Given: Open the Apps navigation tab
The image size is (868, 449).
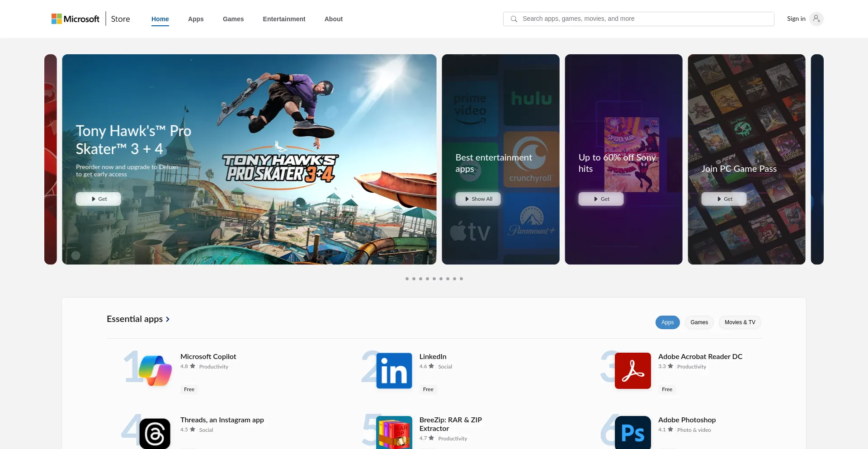Looking at the screenshot, I should click(x=196, y=19).
